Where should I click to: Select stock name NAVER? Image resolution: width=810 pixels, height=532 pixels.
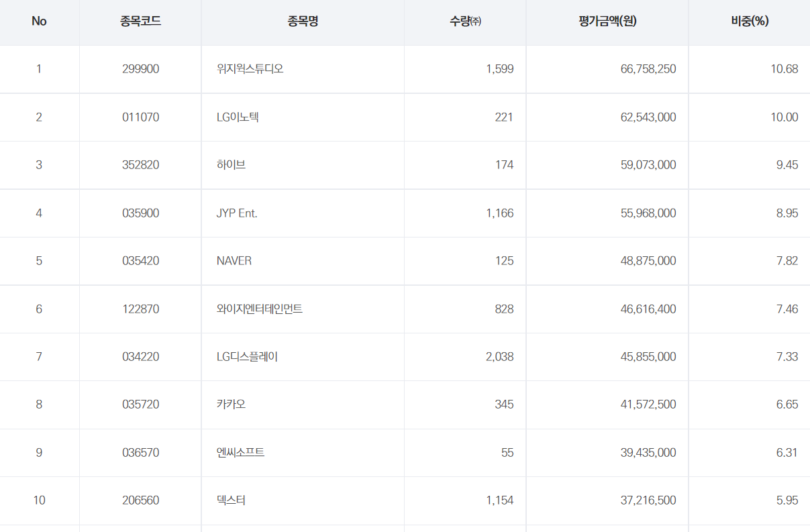pyautogui.click(x=234, y=261)
